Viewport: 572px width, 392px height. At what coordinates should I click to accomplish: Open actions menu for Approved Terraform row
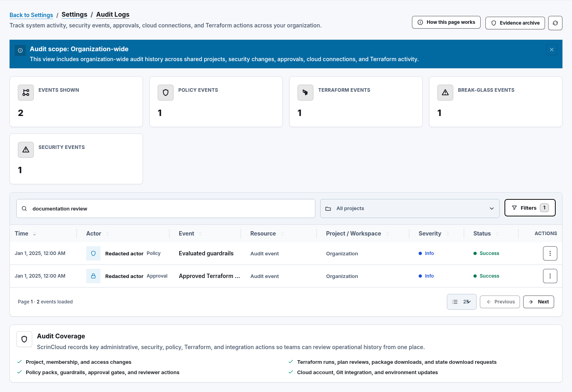[550, 276]
